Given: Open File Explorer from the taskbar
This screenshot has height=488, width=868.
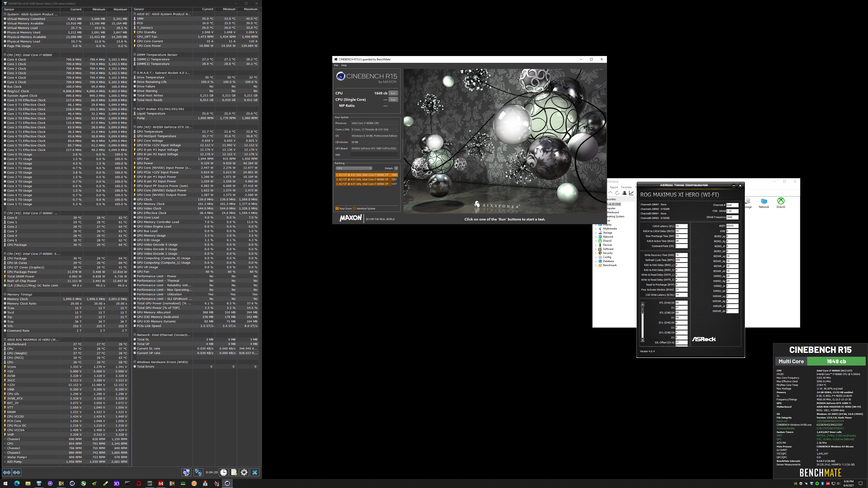Looking at the screenshot, I should click(x=28, y=483).
